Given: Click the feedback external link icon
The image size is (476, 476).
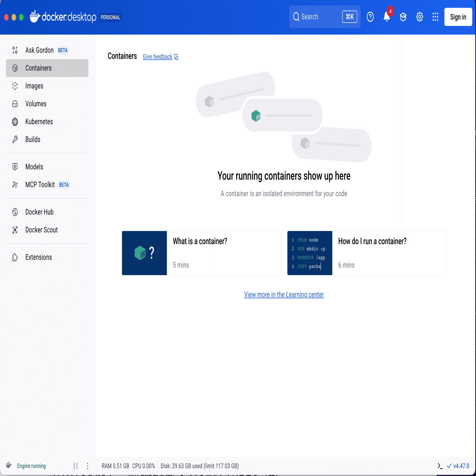Looking at the screenshot, I should tap(176, 57).
